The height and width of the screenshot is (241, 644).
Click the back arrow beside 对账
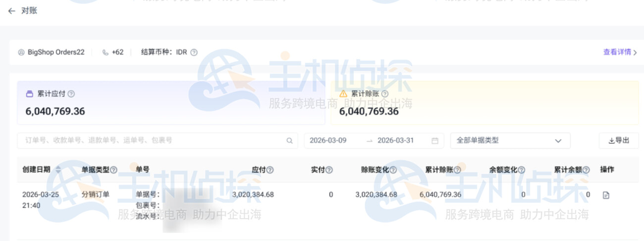coord(12,10)
